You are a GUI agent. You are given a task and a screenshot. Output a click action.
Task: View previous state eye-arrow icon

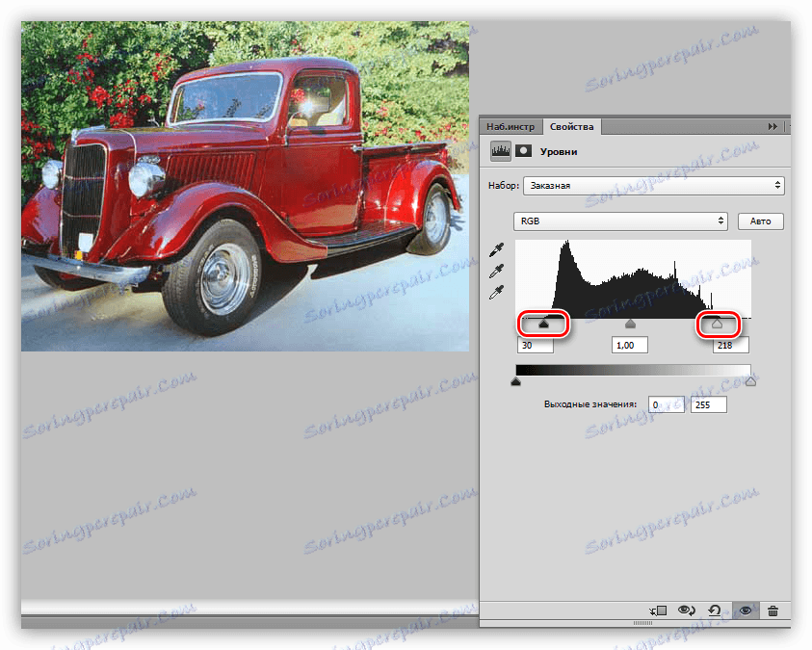click(x=686, y=611)
